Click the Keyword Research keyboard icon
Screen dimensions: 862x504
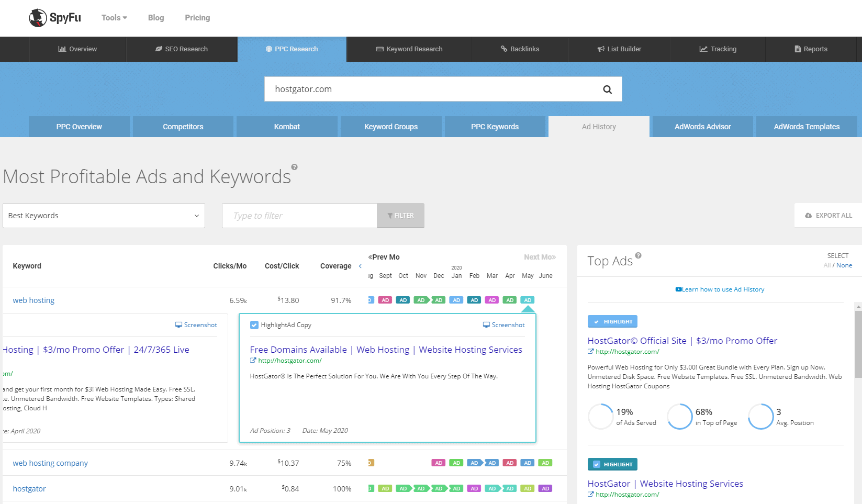pyautogui.click(x=380, y=49)
